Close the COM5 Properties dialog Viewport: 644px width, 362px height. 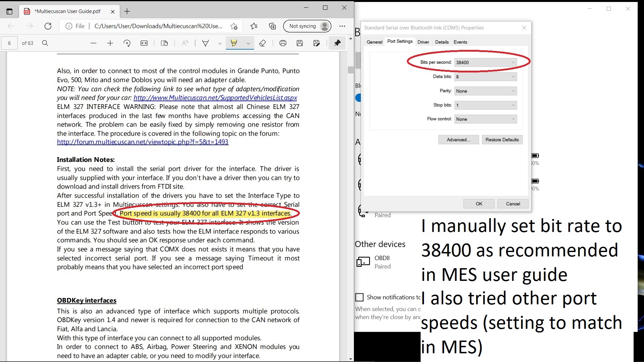click(524, 28)
